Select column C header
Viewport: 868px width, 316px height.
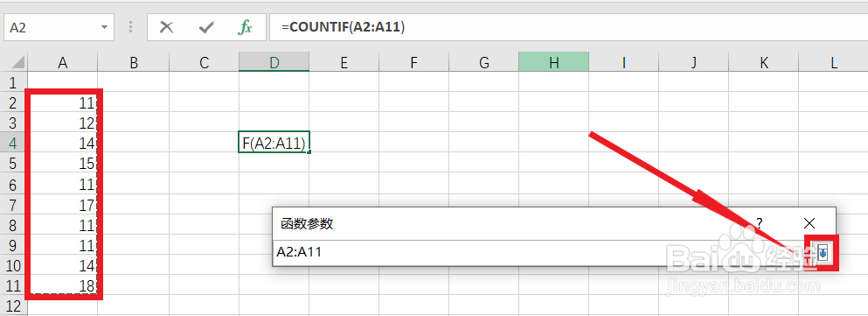point(204,63)
